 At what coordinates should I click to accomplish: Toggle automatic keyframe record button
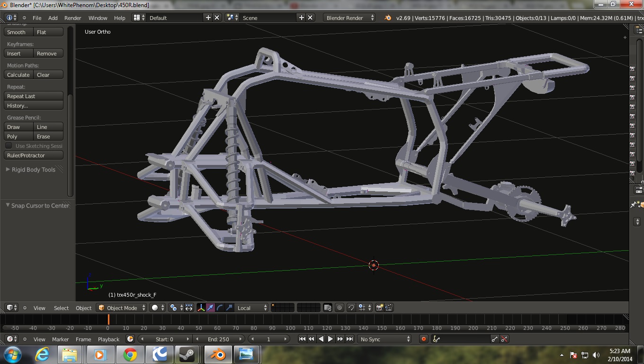[x=424, y=339]
